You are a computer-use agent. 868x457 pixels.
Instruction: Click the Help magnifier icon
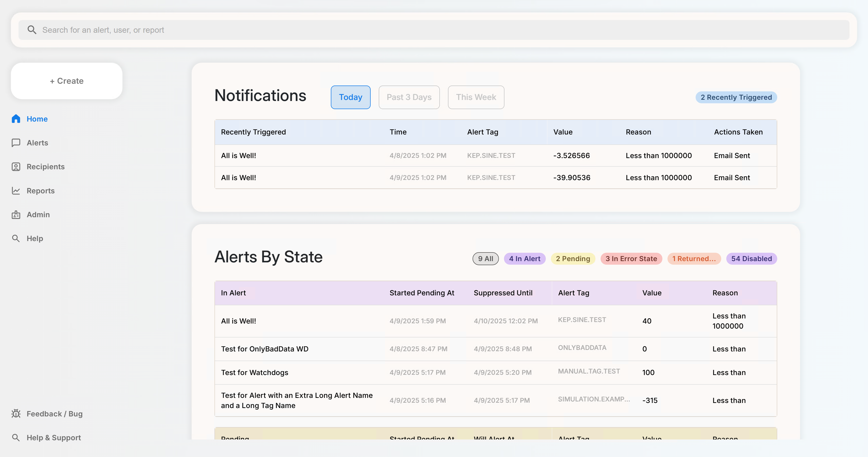(x=16, y=238)
